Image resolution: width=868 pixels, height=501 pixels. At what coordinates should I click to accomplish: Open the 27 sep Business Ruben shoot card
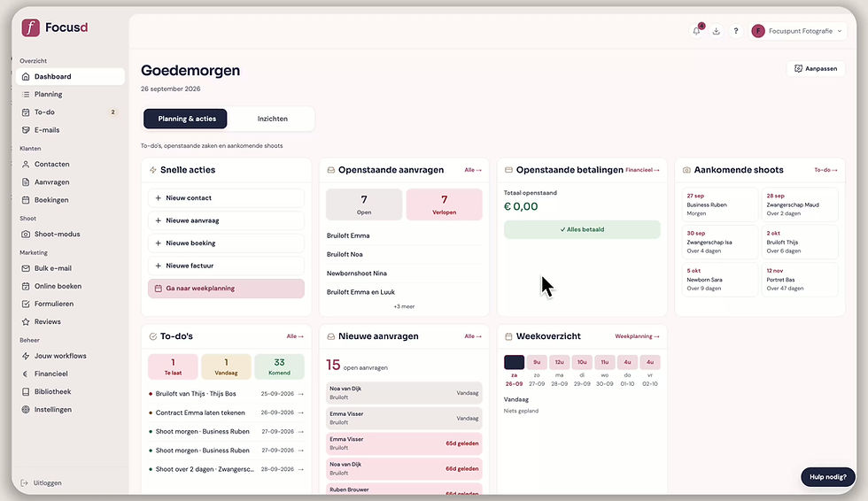(x=719, y=204)
